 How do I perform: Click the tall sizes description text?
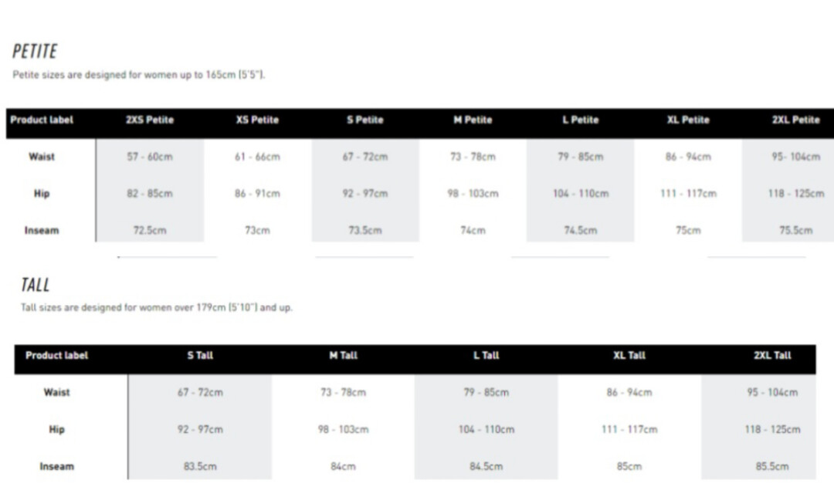coord(156,308)
